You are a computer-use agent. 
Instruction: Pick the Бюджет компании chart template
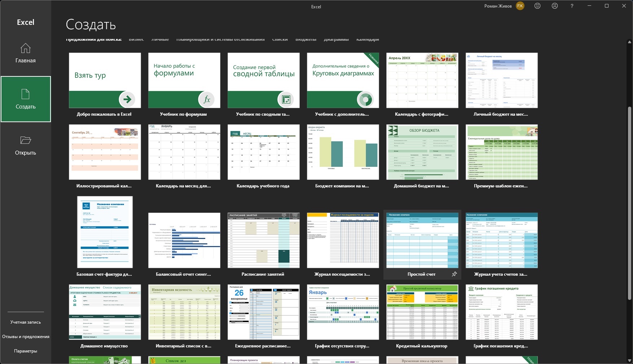343,152
